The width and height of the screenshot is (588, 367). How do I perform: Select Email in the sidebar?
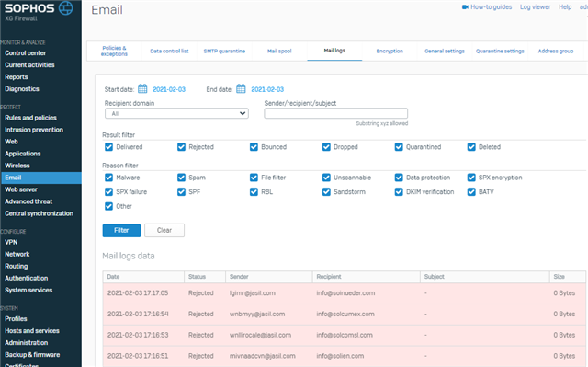[x=40, y=178]
